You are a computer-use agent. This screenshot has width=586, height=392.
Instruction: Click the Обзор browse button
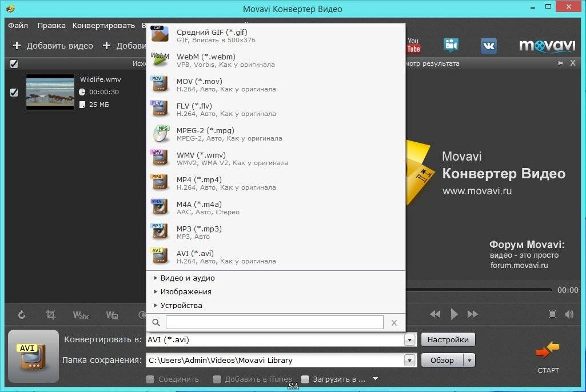[442, 361]
